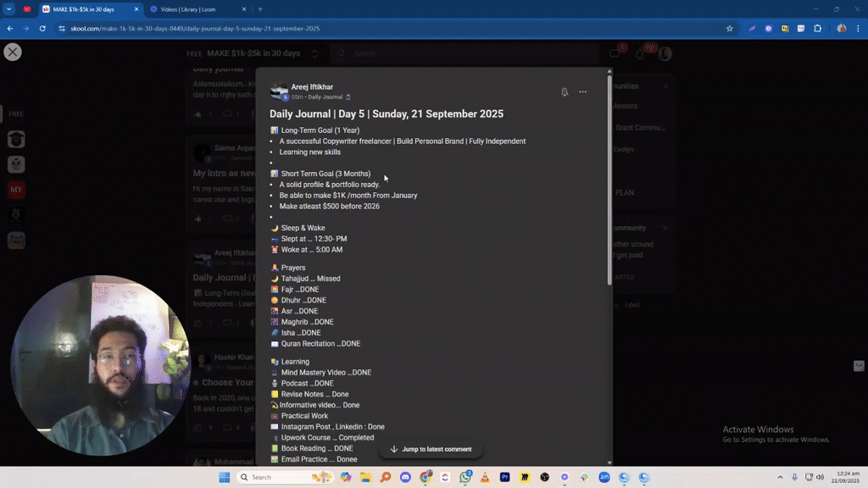This screenshot has height=488, width=868.
Task: Click the purple feather extension icon
Action: (753, 28)
